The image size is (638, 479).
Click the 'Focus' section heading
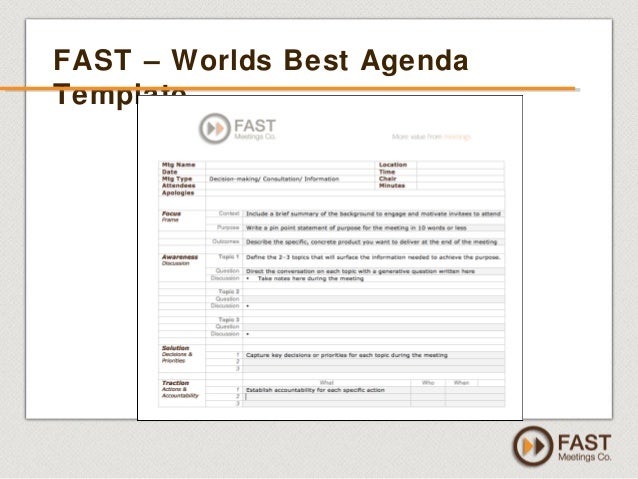(x=171, y=214)
